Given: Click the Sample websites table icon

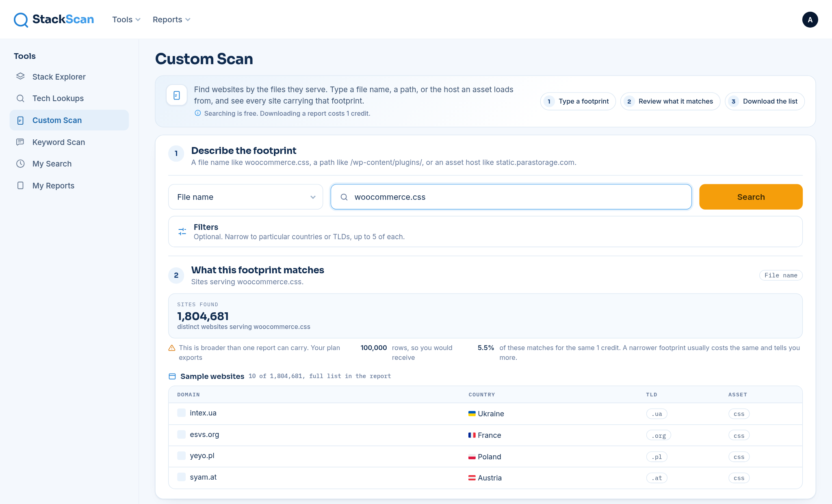Looking at the screenshot, I should 172,376.
